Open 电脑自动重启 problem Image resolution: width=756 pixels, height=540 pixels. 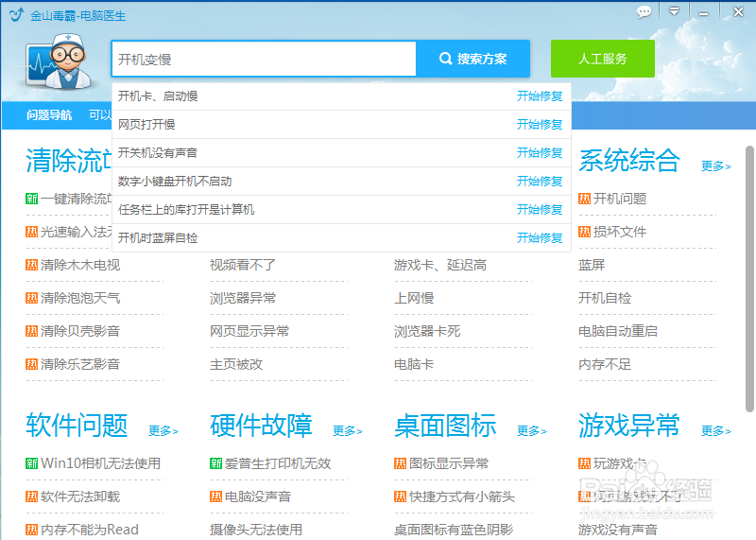(618, 331)
